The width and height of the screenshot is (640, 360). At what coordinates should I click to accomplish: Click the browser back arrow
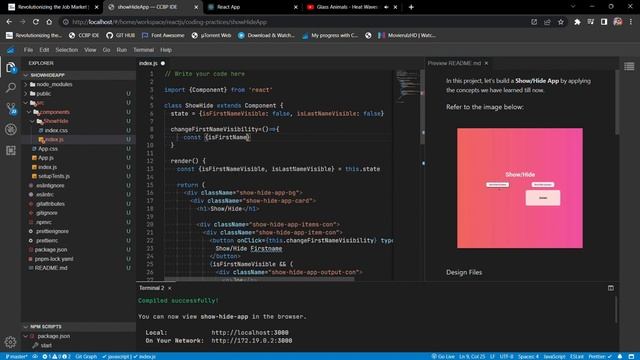[x=9, y=22]
